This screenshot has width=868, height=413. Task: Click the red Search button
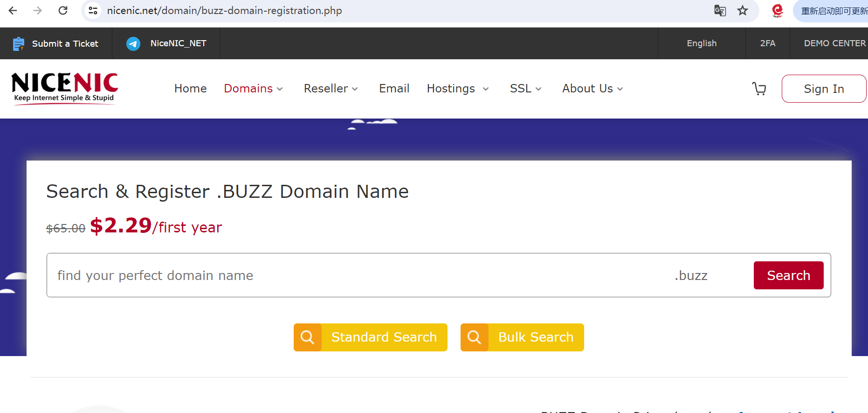point(788,275)
